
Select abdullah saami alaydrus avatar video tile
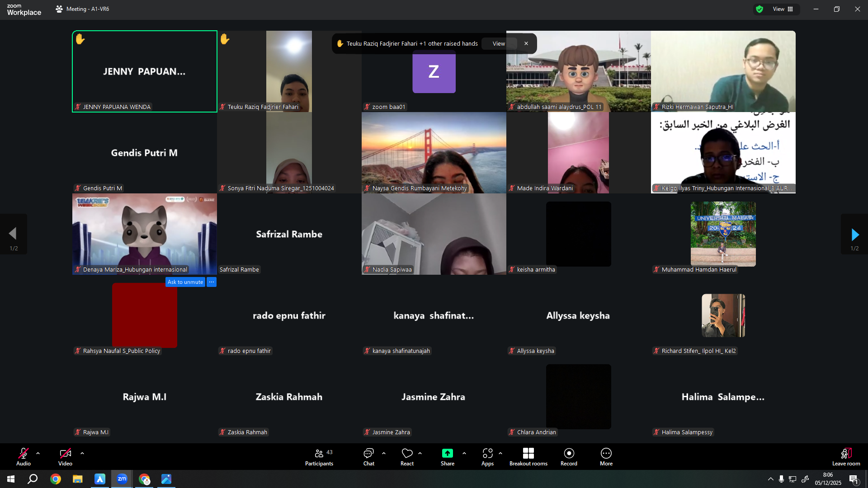(x=579, y=71)
